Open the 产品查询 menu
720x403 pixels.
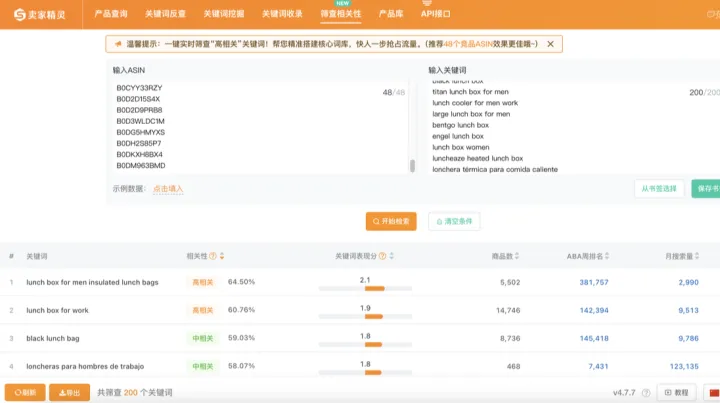click(x=111, y=14)
